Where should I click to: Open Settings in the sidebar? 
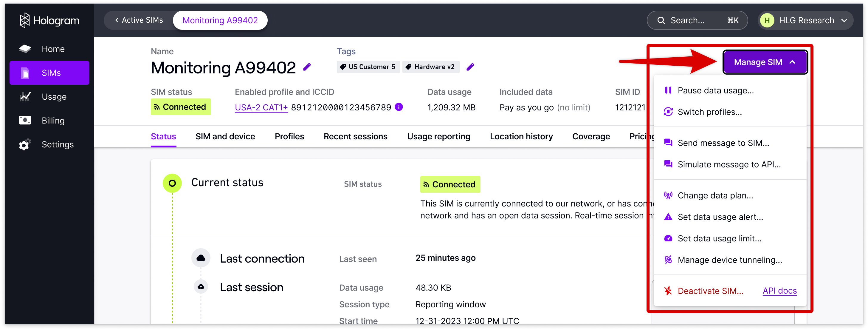point(49,144)
